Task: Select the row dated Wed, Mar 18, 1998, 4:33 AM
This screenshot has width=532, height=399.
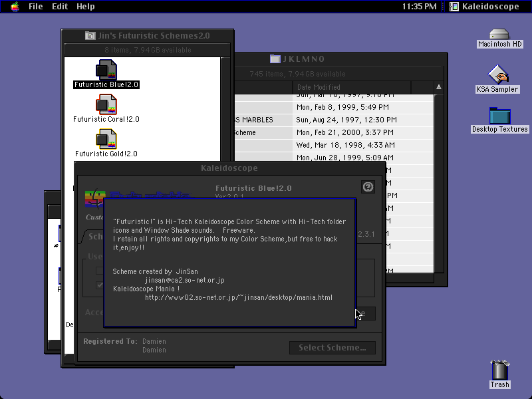Action: click(334, 145)
